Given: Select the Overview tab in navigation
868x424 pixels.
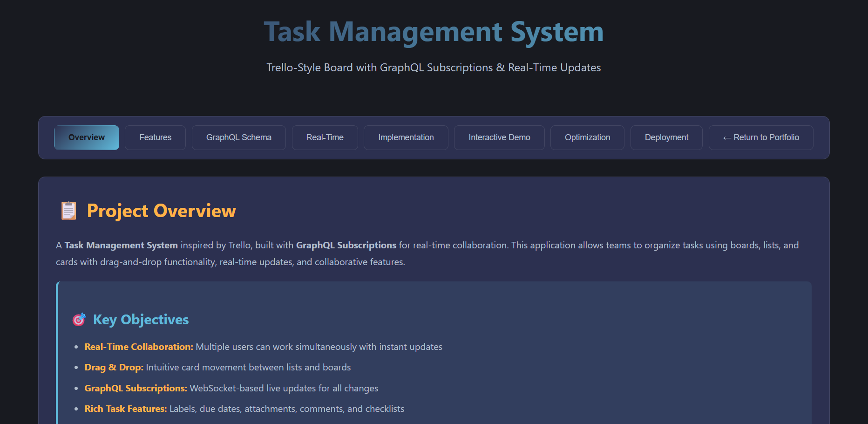Looking at the screenshot, I should click(86, 137).
